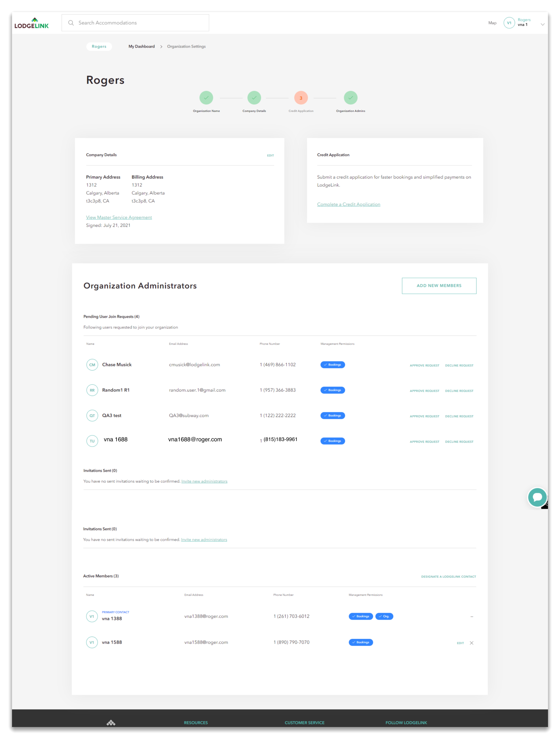Click first Invite new administrators link
The width and height of the screenshot is (560, 739).
point(204,481)
